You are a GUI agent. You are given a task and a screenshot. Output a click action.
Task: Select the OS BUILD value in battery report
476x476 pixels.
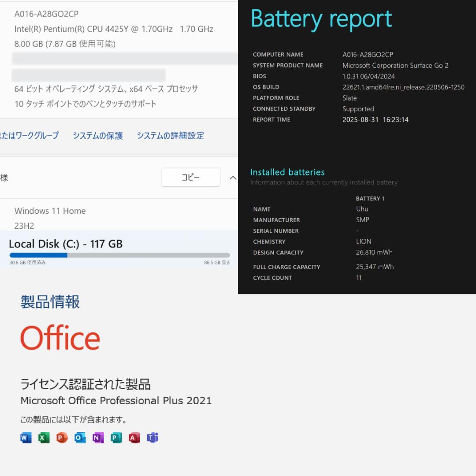(403, 87)
